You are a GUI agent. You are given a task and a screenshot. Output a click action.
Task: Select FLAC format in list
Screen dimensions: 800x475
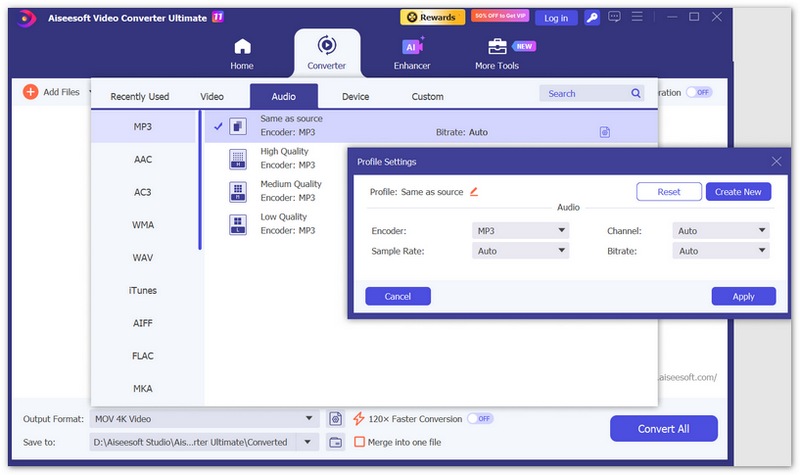coord(143,356)
